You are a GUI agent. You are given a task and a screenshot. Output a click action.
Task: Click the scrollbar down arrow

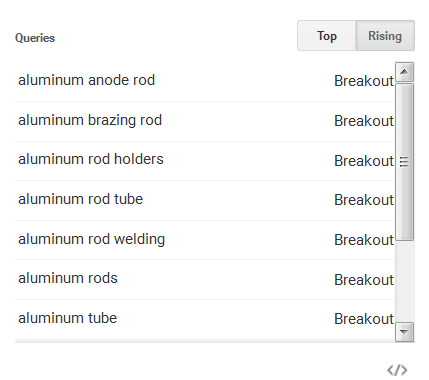pos(404,332)
